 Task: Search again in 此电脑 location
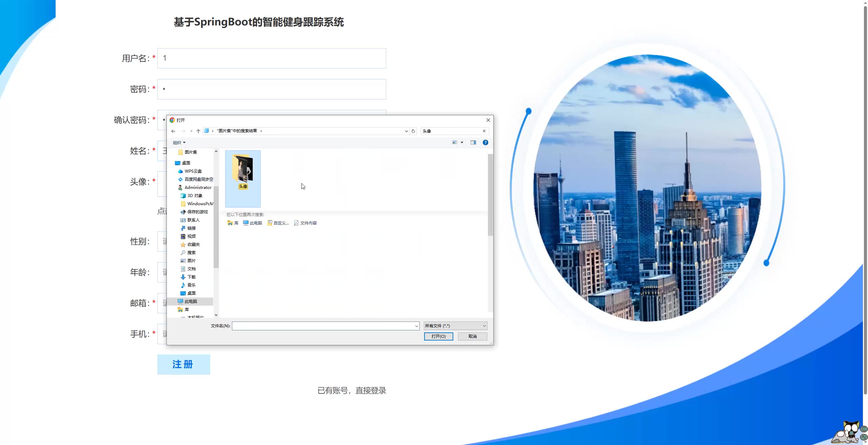253,223
